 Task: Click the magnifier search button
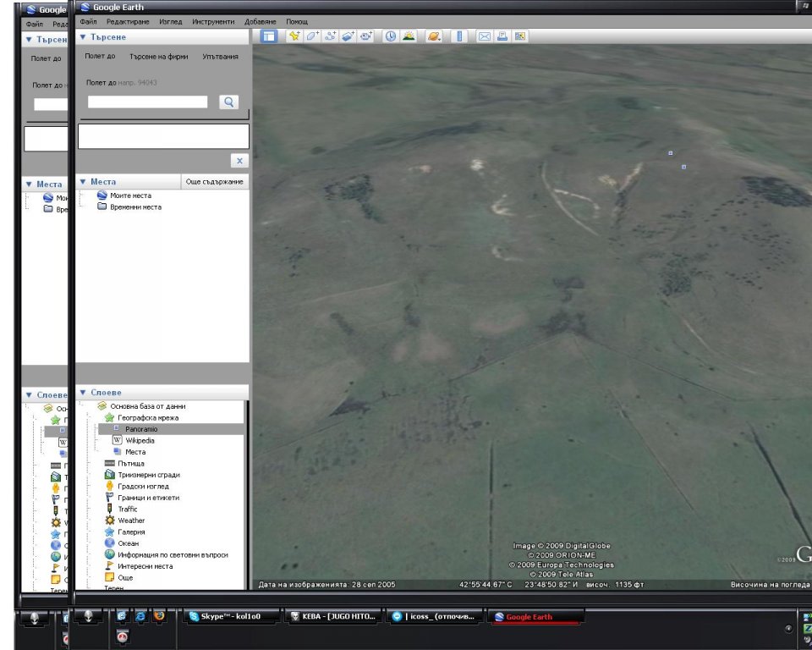[x=228, y=102]
